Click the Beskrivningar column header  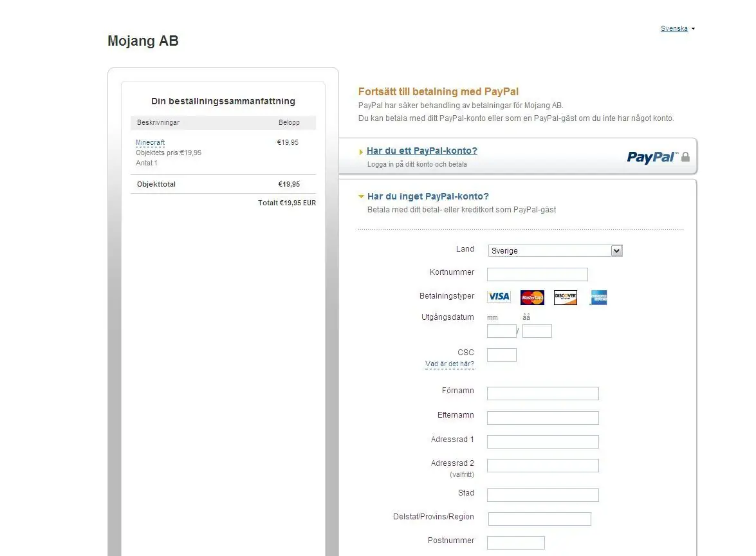coord(158,122)
